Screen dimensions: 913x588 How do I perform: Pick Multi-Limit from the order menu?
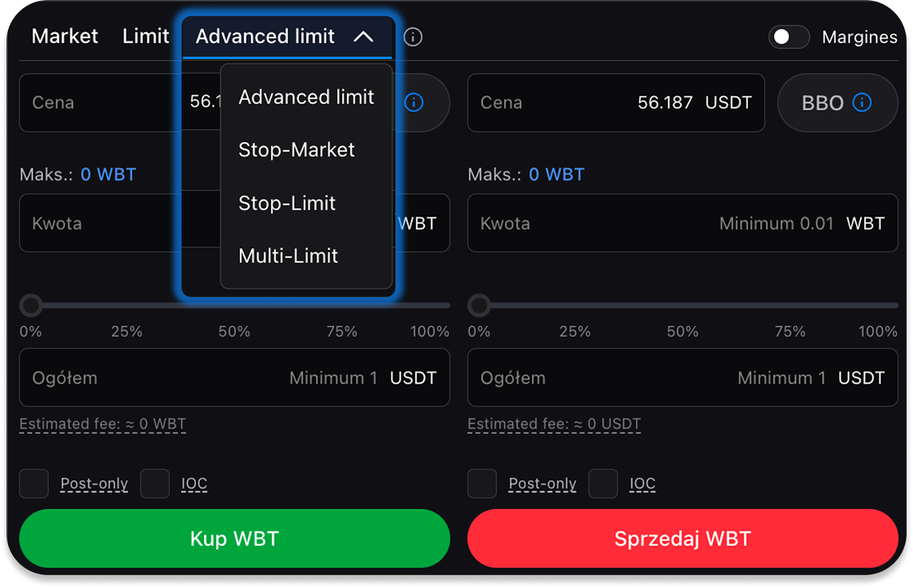[288, 256]
